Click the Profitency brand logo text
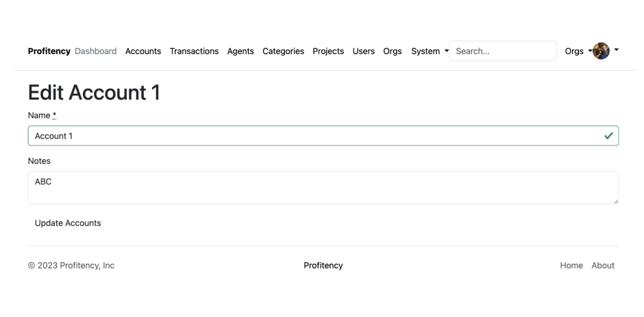Screen dimensions: 644x317 49,51
